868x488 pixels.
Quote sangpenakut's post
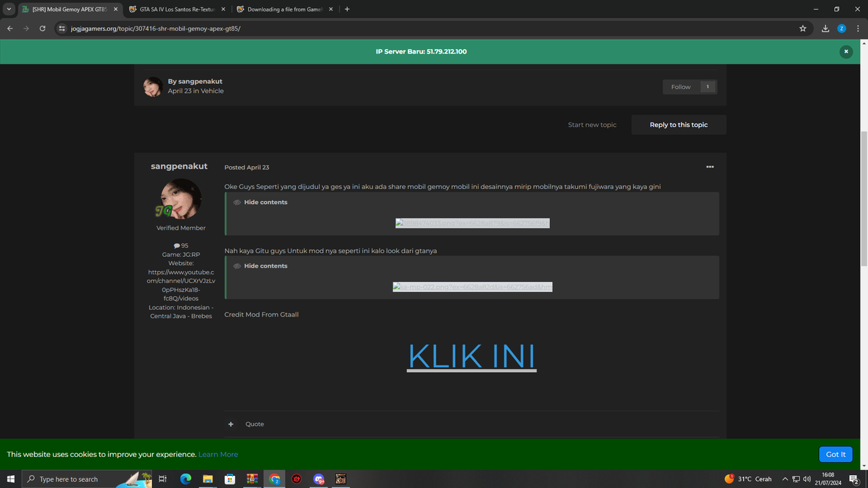click(x=254, y=424)
